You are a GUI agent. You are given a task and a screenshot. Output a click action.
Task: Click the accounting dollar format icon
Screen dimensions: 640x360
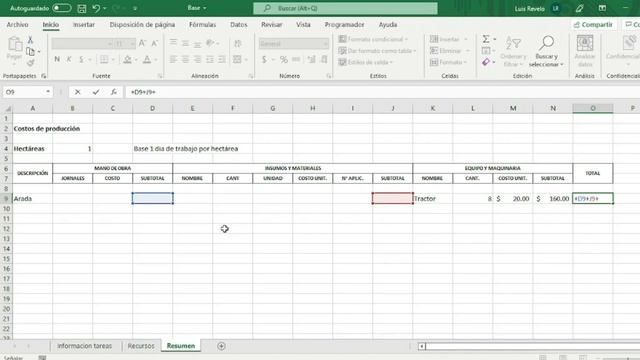click(264, 60)
